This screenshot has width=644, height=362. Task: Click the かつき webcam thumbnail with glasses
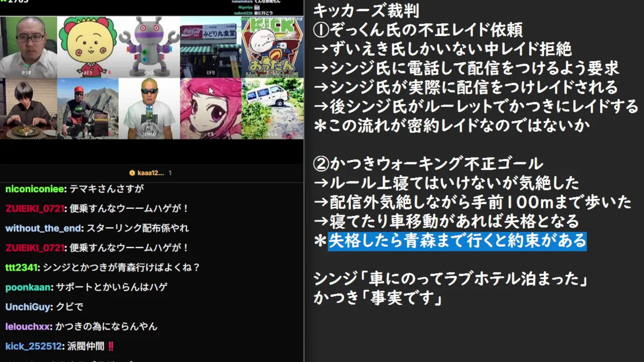click(29, 47)
